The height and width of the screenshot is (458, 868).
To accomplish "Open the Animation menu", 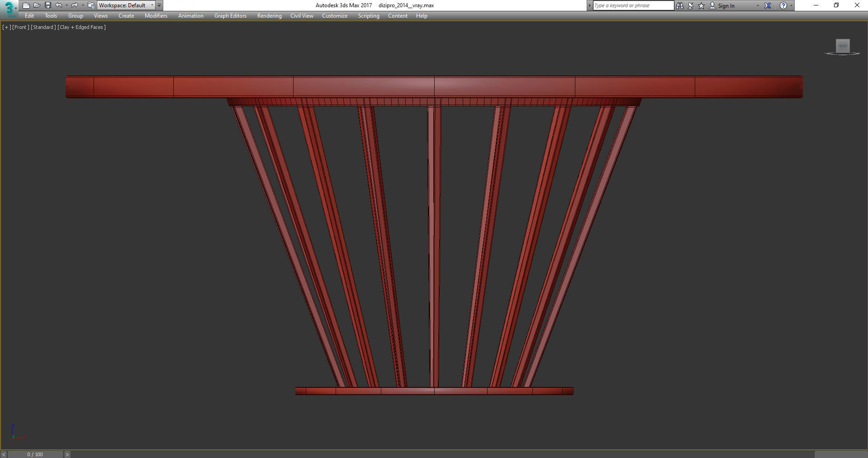I will pos(191,16).
